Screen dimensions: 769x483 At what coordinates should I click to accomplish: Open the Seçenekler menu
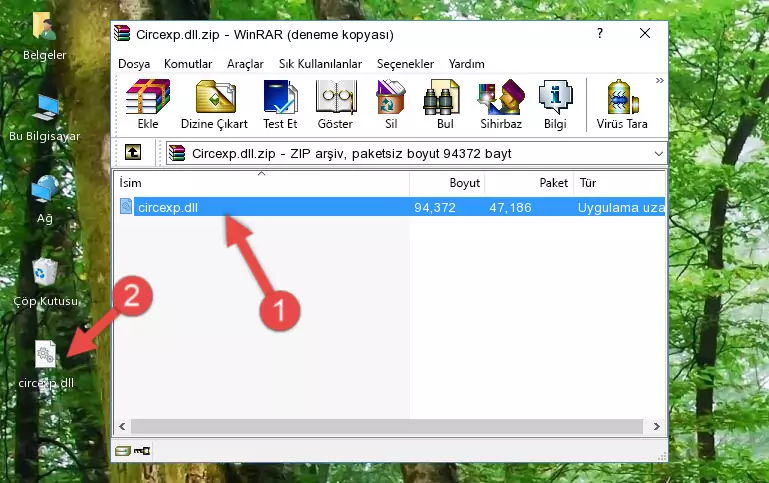(405, 64)
